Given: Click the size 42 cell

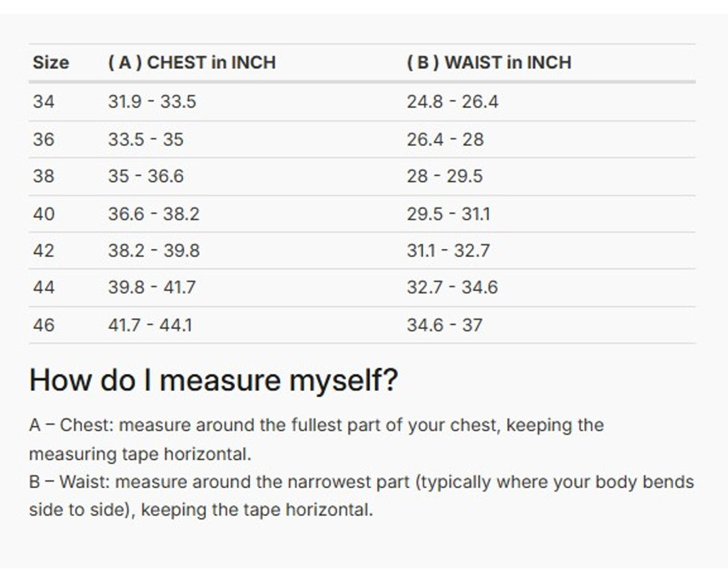Looking at the screenshot, I should point(44,251).
